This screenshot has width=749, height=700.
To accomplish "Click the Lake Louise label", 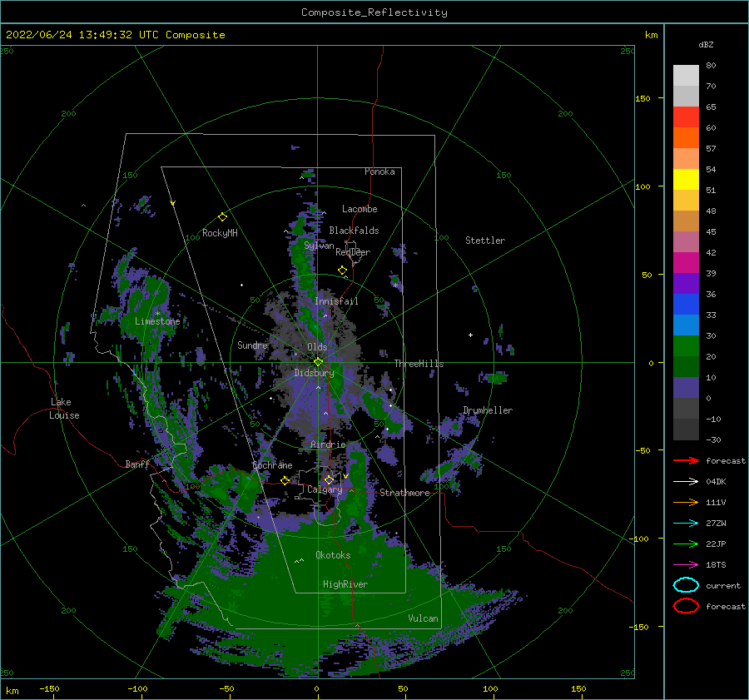I will point(64,409).
